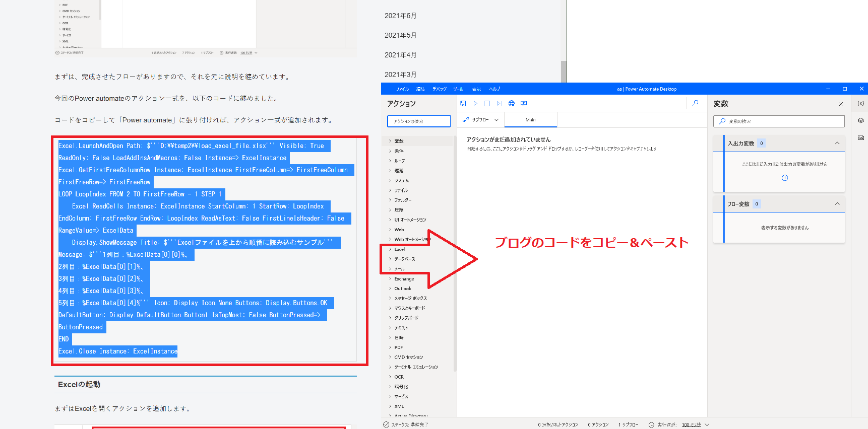Open the ヘルプ menu
This screenshot has height=429, width=868.
494,89
